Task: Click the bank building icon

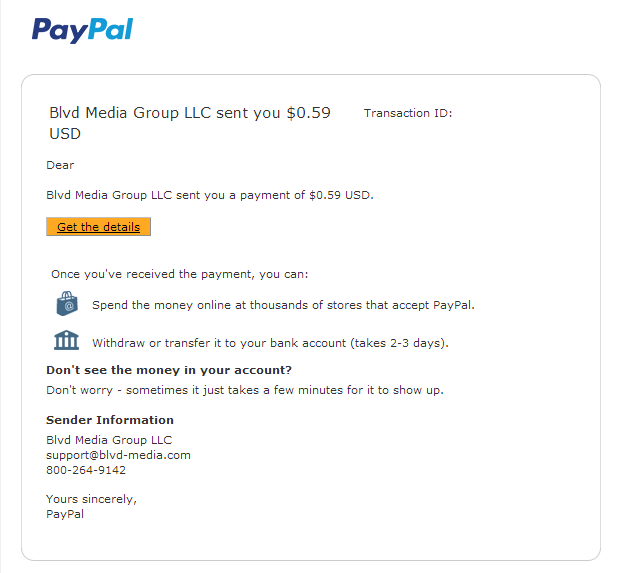Action: point(67,340)
